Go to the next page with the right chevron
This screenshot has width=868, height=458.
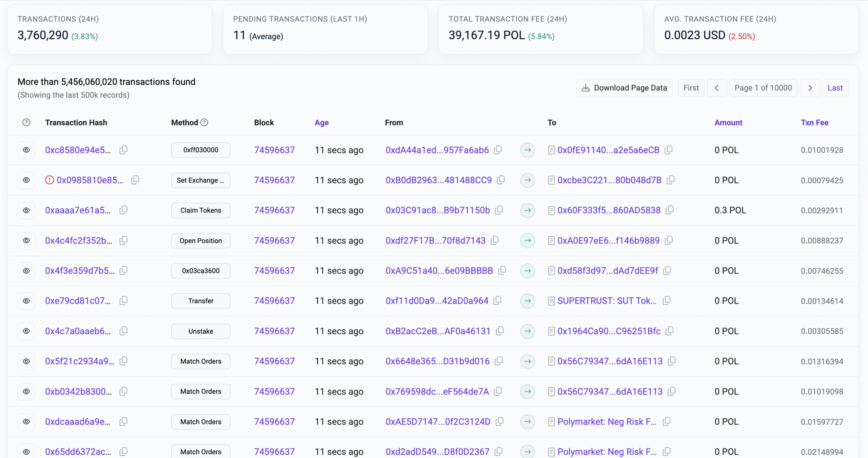[x=810, y=88]
